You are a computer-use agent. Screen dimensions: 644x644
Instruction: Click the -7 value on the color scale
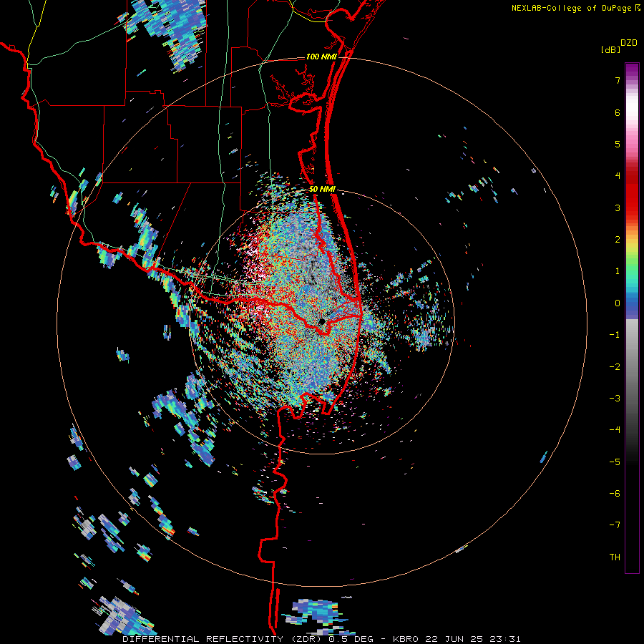point(615,525)
